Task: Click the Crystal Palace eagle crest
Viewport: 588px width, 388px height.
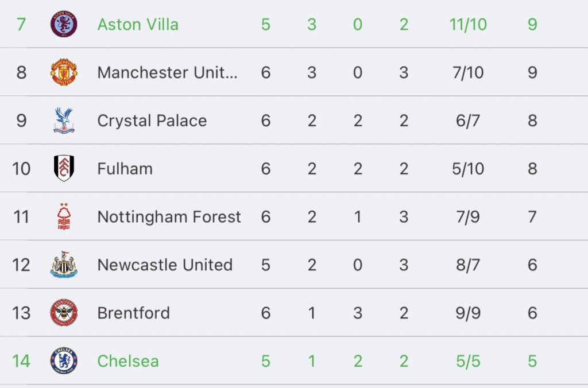Action: (64, 121)
